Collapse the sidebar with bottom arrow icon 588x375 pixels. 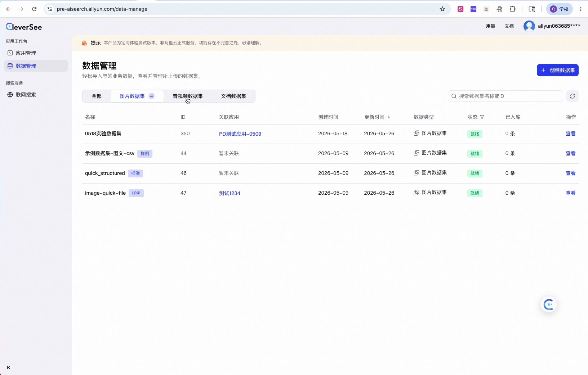[9, 367]
